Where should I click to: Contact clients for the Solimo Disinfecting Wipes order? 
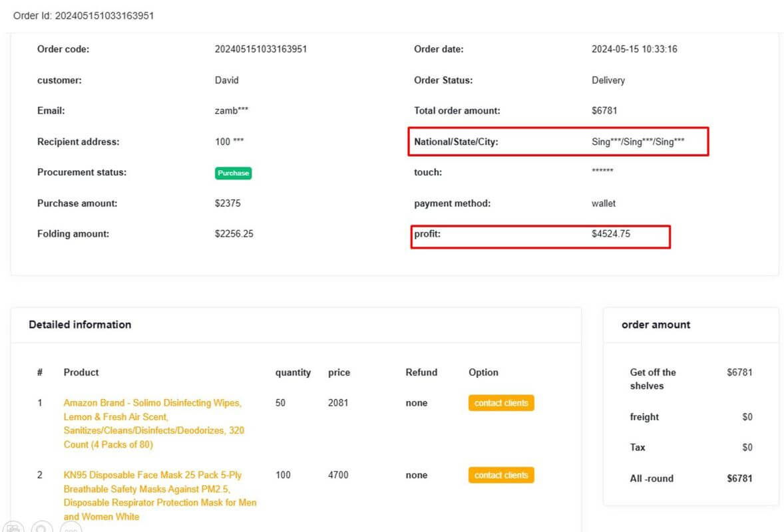point(501,403)
